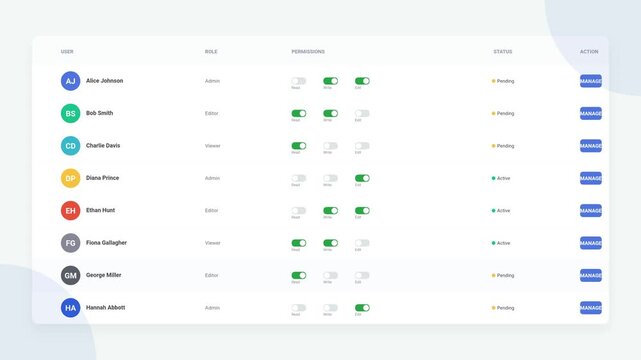Viewport: 641px width, 360px height.
Task: Select the name Ethan Hunt
Action: [x=100, y=210]
